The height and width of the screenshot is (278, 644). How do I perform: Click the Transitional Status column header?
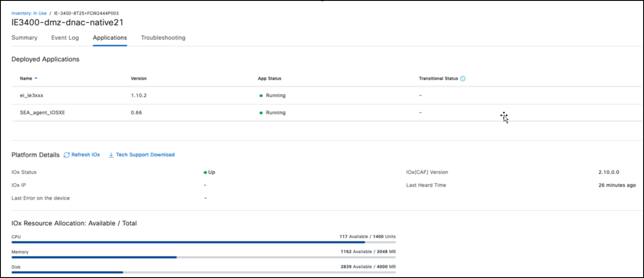438,78
